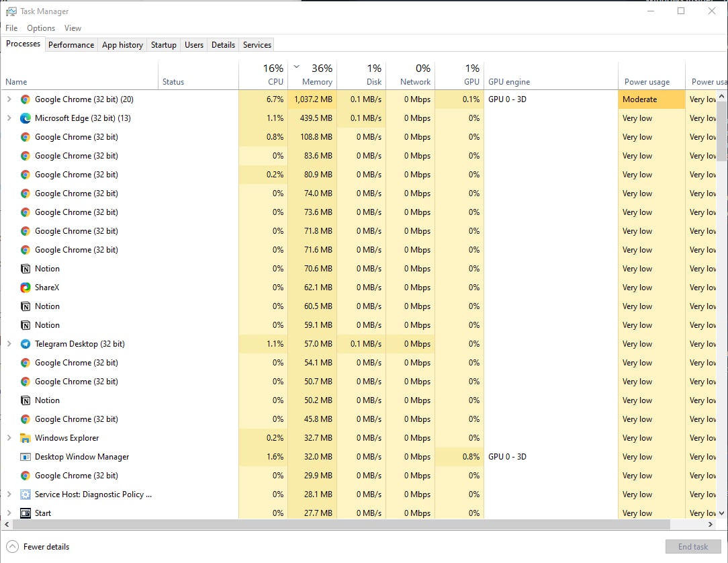
Task: Click the Chrome icon in the 83.6 MB row
Action: (26, 156)
